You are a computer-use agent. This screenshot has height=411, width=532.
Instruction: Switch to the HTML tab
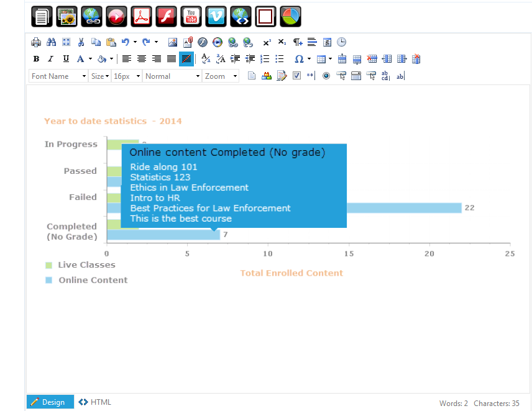coord(94,402)
